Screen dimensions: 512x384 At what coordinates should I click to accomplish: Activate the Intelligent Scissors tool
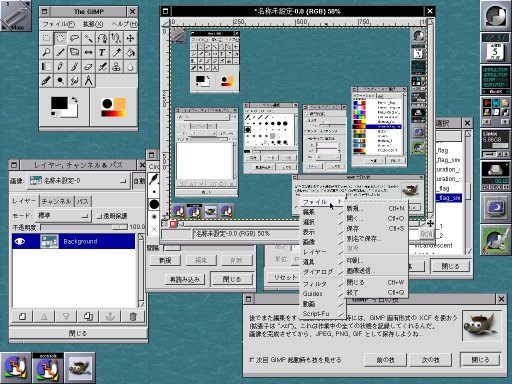[116, 38]
